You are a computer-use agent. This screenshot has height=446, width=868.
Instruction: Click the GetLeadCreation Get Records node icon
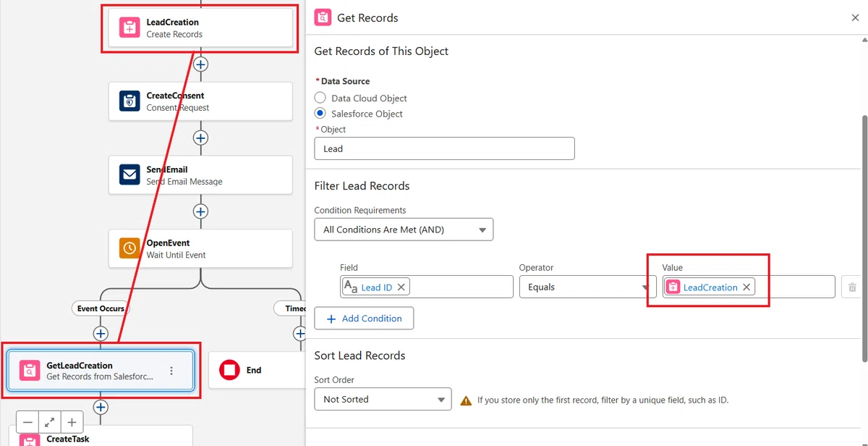pos(30,371)
